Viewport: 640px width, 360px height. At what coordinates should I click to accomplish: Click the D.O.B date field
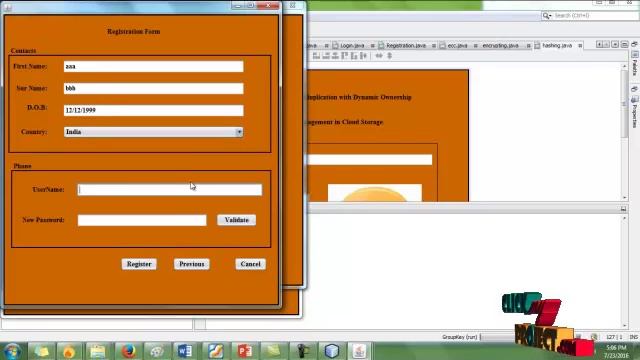tap(153, 110)
